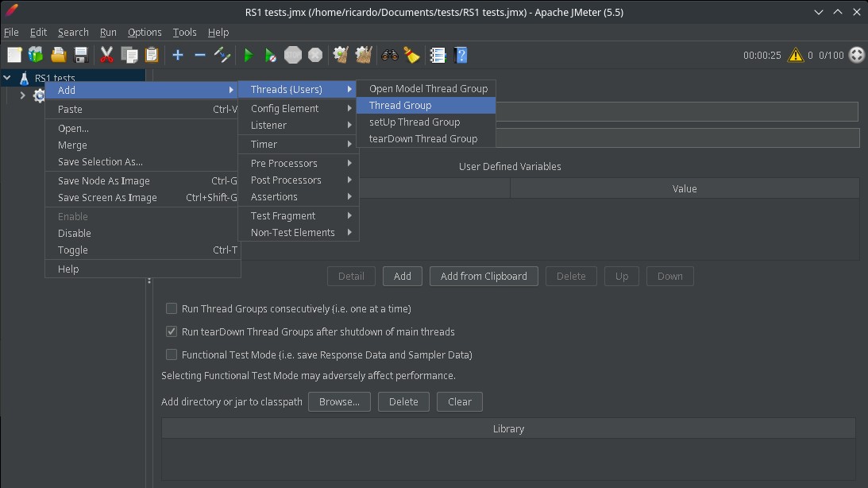Choose setUp Thread Group

point(426,122)
